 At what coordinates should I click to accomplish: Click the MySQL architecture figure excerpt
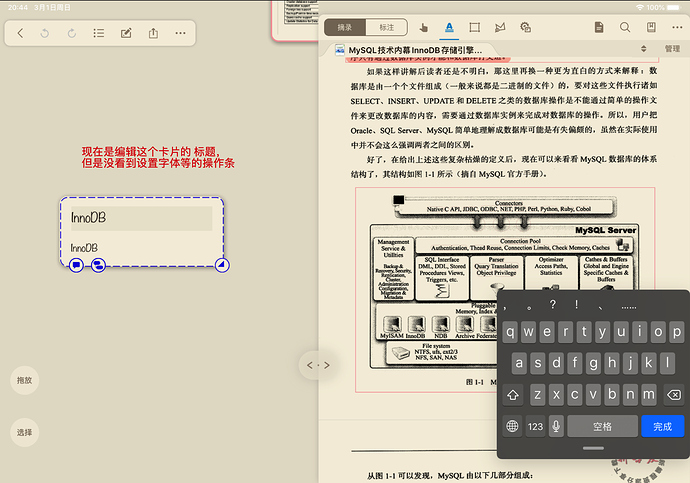tap(505, 289)
